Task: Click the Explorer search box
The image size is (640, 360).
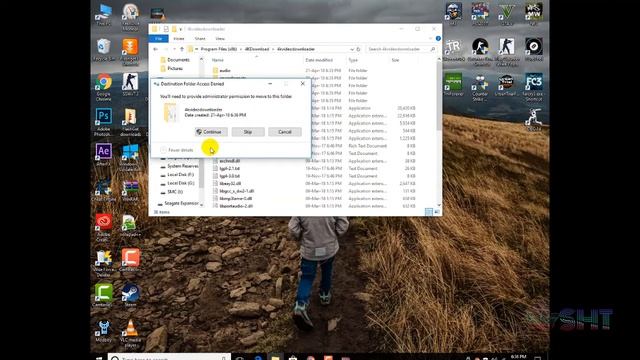Action: click(x=401, y=49)
